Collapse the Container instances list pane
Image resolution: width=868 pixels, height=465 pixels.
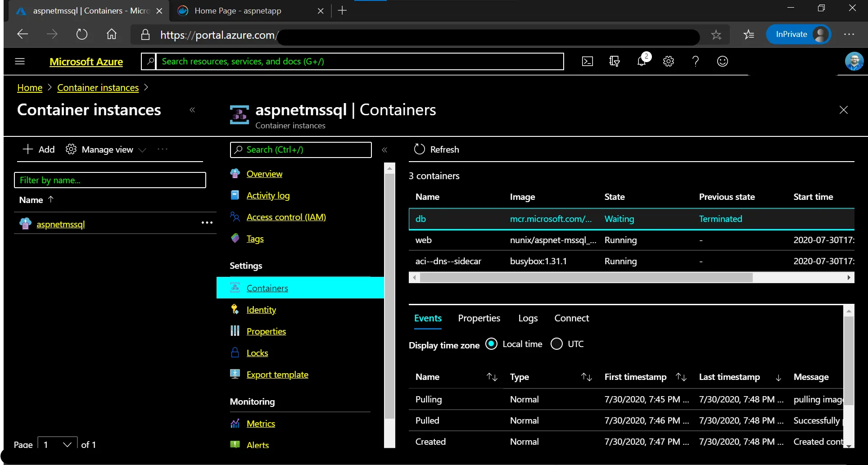[x=192, y=110]
